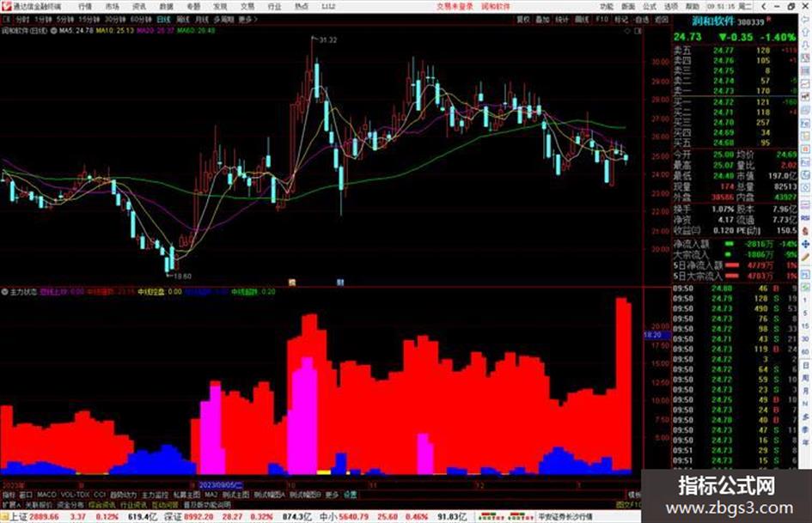This screenshot has width=812, height=523.
Task: Click the 叠加 overlay button
Action: point(542,19)
